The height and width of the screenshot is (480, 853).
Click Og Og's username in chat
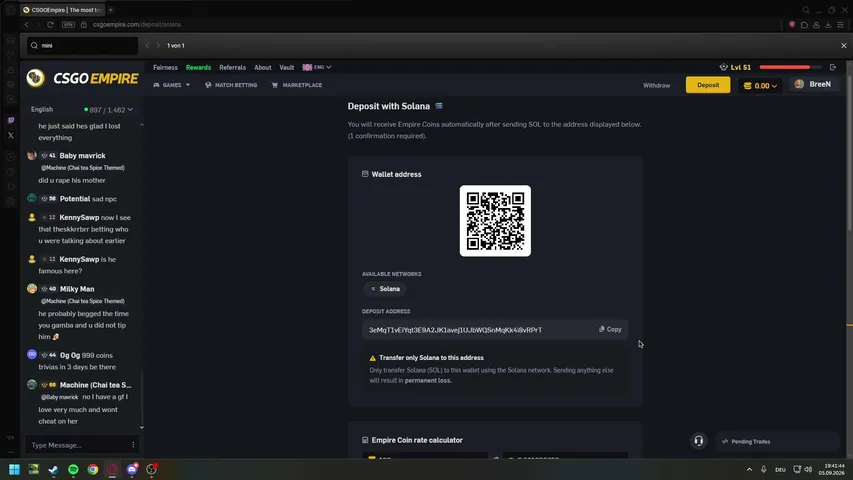[x=70, y=355]
